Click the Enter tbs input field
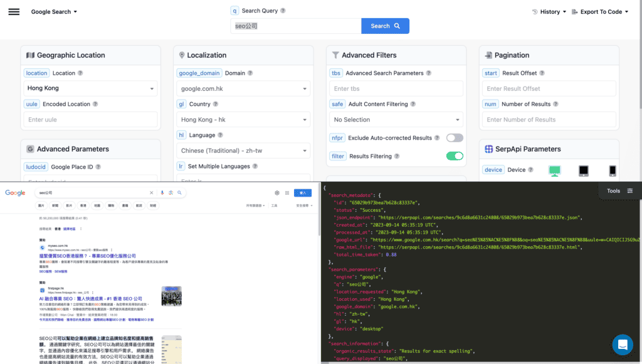642x364 pixels. pyautogui.click(x=396, y=88)
